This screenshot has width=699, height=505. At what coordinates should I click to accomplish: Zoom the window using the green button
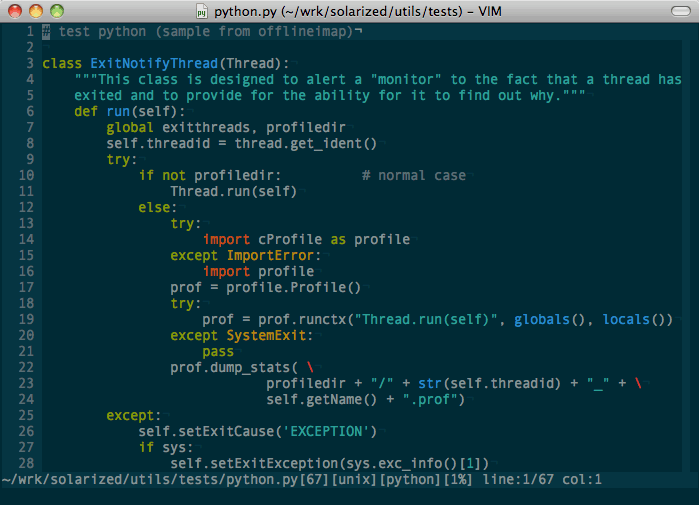pyautogui.click(x=57, y=11)
